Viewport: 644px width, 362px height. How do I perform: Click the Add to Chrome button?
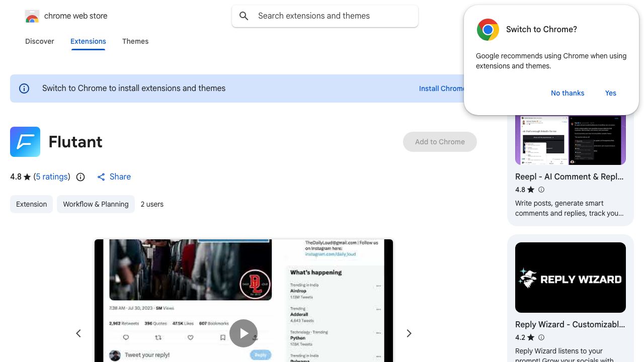pyautogui.click(x=440, y=142)
